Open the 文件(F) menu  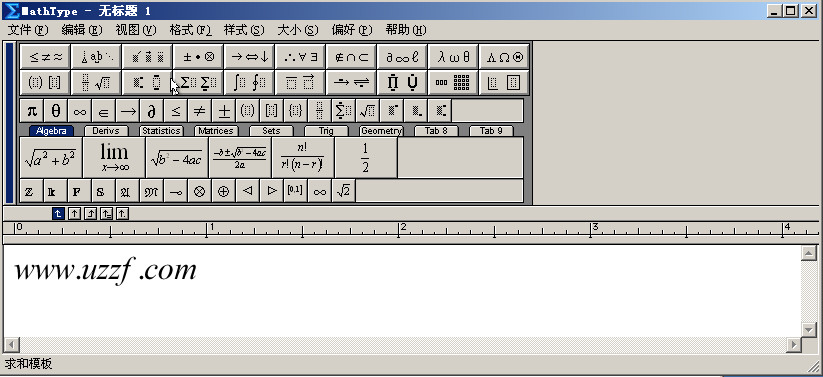[x=28, y=30]
